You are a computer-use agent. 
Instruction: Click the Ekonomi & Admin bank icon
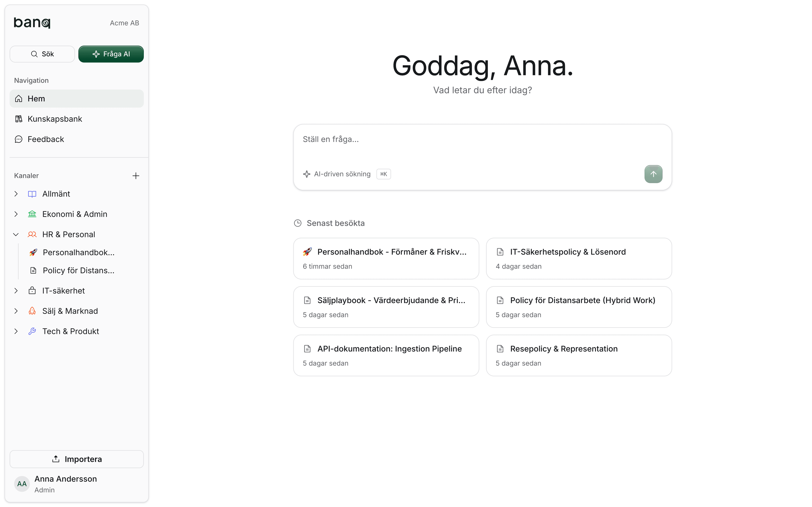point(32,214)
